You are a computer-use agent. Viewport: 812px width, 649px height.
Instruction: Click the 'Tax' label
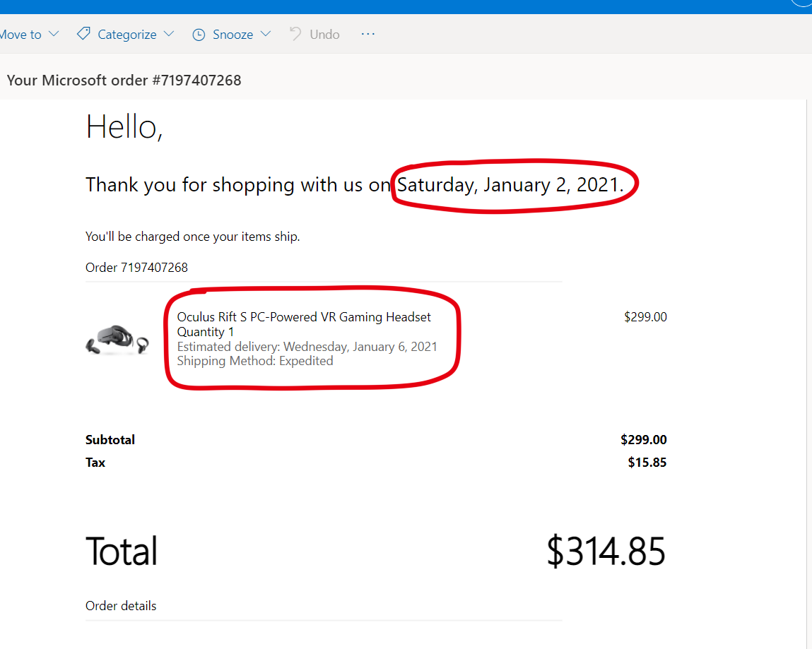pyautogui.click(x=95, y=463)
